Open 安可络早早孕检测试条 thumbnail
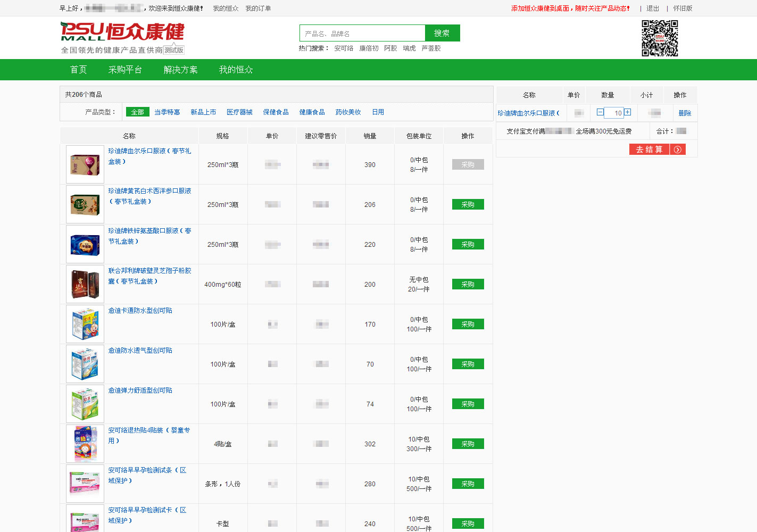 [x=85, y=484]
